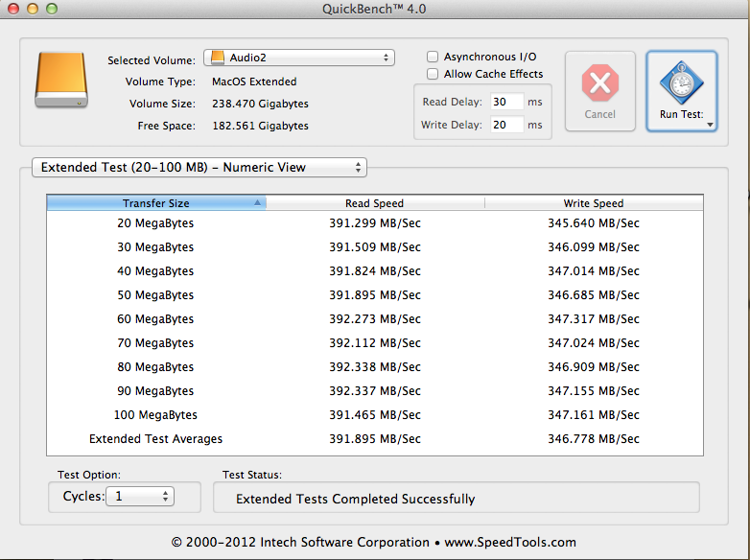Click write speed value 347.155 MB/Sec
The width and height of the screenshot is (750, 560).
pyautogui.click(x=594, y=390)
